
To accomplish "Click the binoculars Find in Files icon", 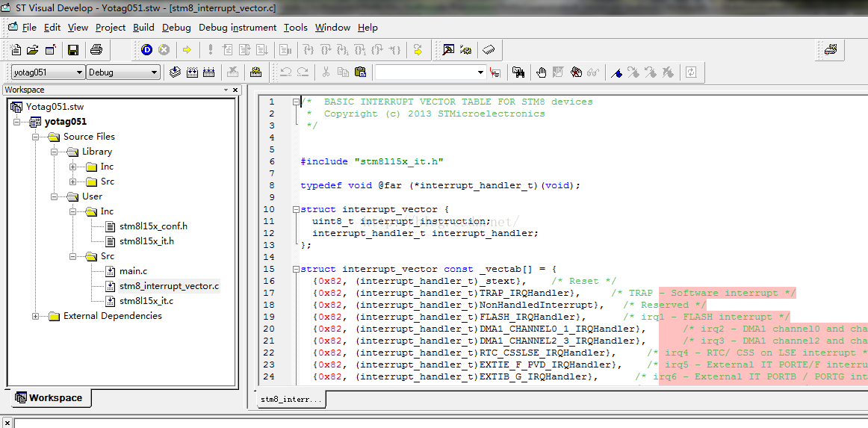I will [x=518, y=72].
